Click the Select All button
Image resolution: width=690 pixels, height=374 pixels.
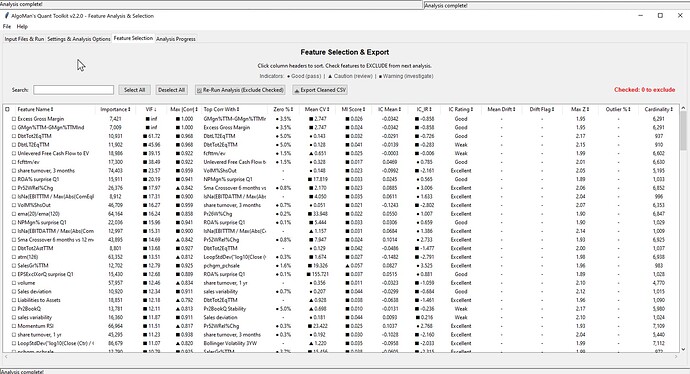pyautogui.click(x=135, y=90)
